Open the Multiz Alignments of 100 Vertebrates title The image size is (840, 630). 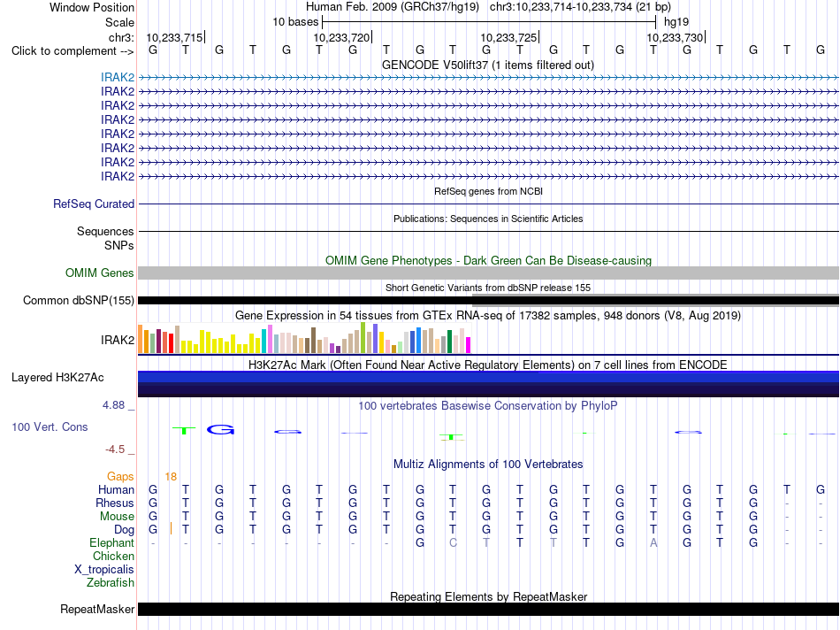coord(488,465)
